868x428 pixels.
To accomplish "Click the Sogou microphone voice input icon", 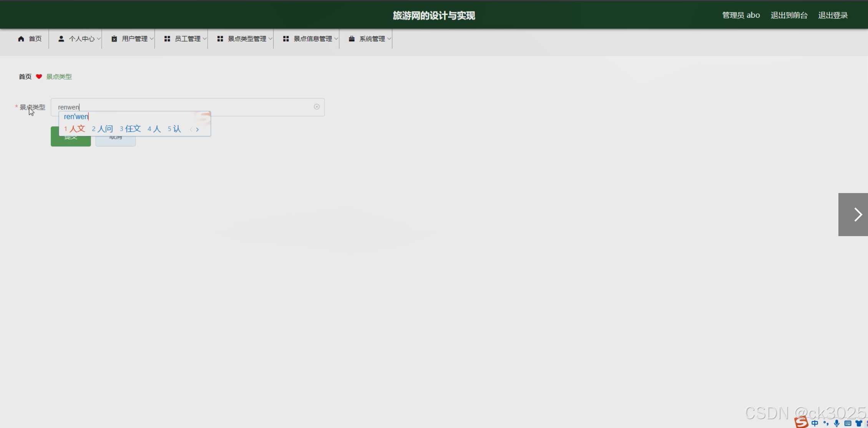I will [836, 423].
